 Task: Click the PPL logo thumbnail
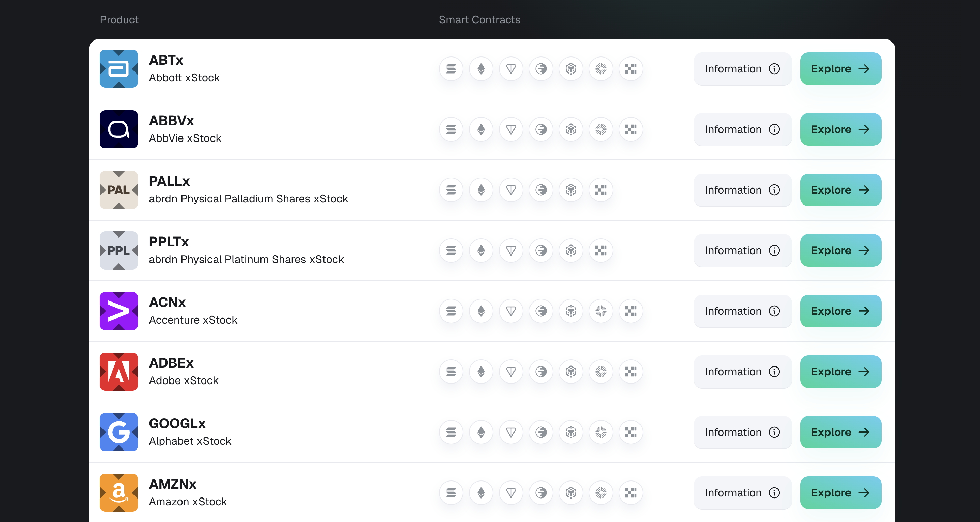tap(119, 250)
